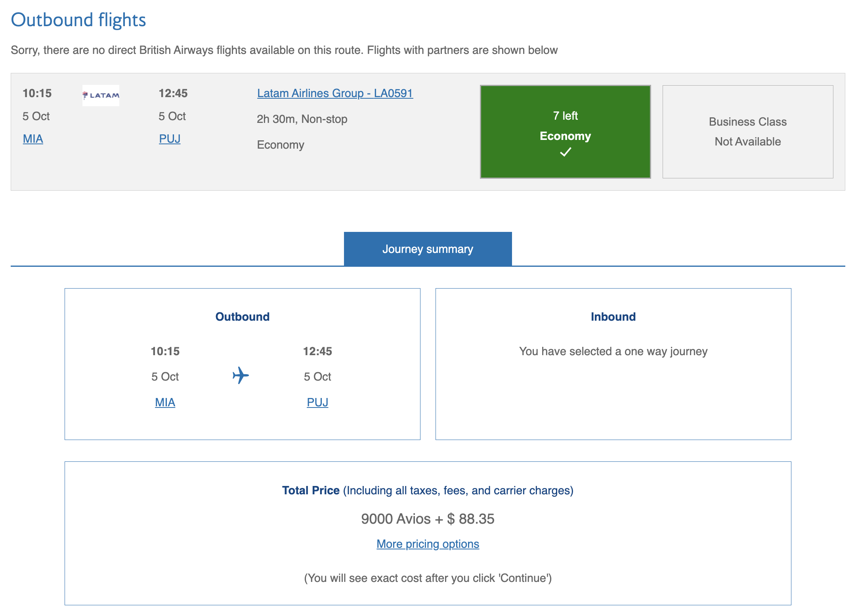Click the Business Class Not Available box

[748, 132]
